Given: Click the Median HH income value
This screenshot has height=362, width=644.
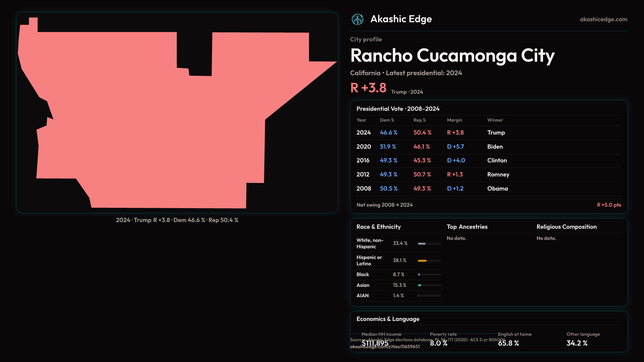Looking at the screenshot, I should click(x=375, y=343).
